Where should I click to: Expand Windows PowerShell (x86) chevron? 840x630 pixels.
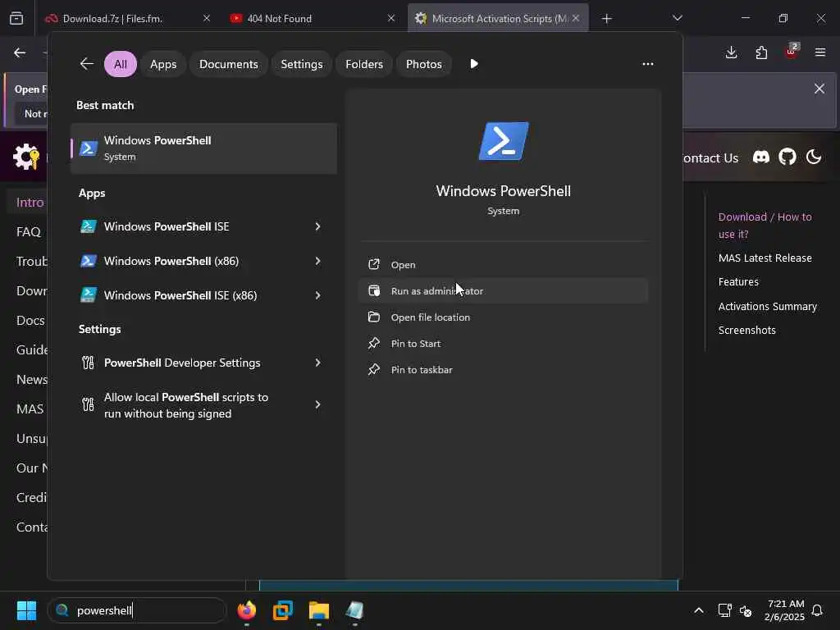(317, 261)
